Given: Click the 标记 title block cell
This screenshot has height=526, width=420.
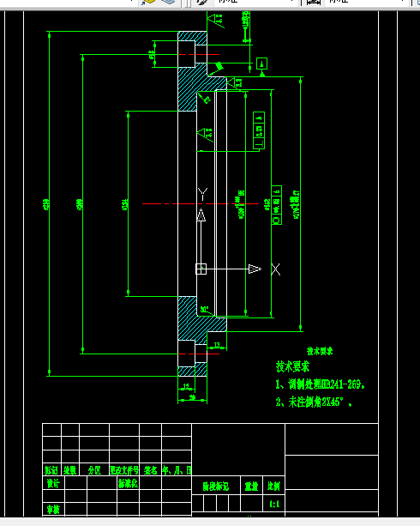Looking at the screenshot, I should [51, 470].
